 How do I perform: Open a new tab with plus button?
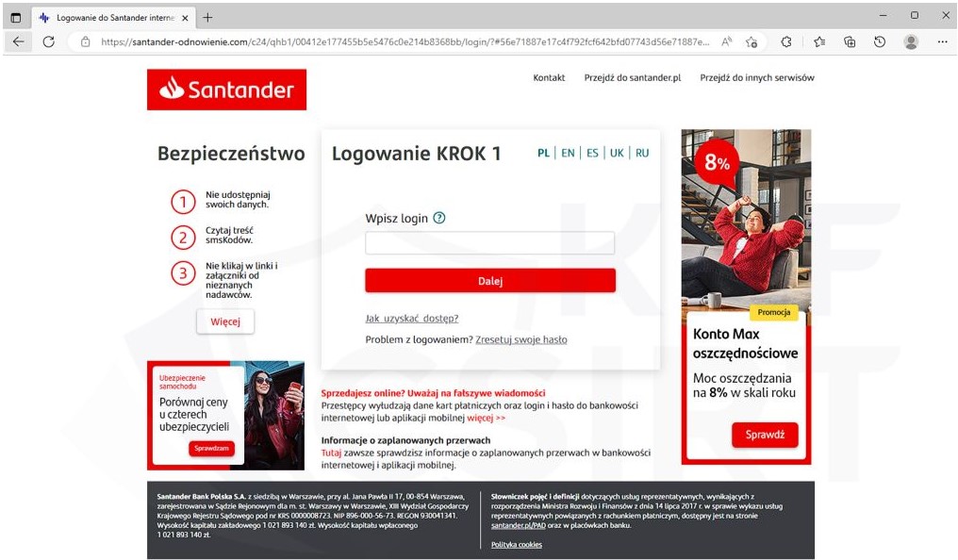click(207, 18)
